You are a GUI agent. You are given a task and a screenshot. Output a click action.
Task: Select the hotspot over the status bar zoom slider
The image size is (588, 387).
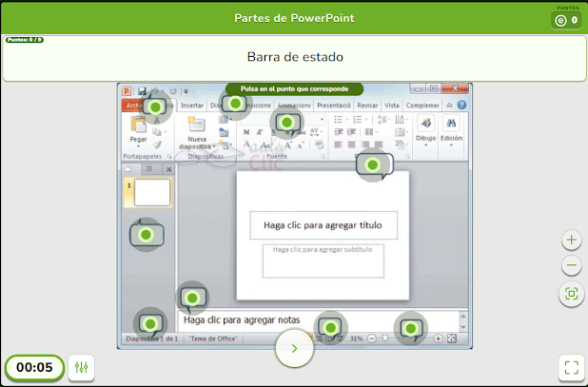point(411,329)
